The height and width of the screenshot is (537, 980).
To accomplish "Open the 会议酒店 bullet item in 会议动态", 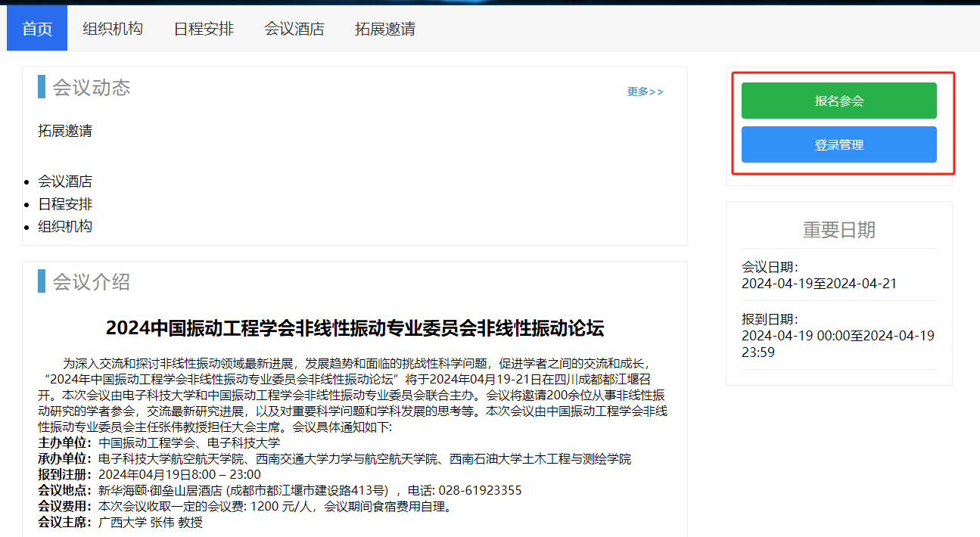I will (65, 182).
